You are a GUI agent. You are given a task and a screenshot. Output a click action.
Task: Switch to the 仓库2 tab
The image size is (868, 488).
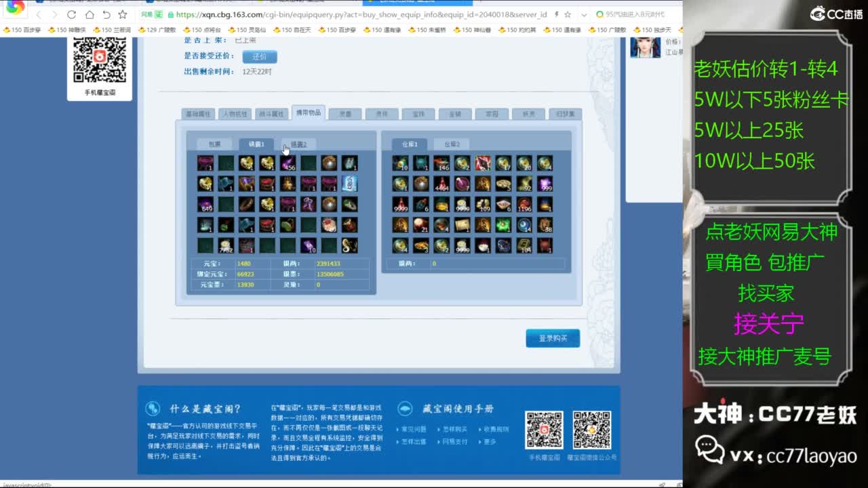[452, 144]
